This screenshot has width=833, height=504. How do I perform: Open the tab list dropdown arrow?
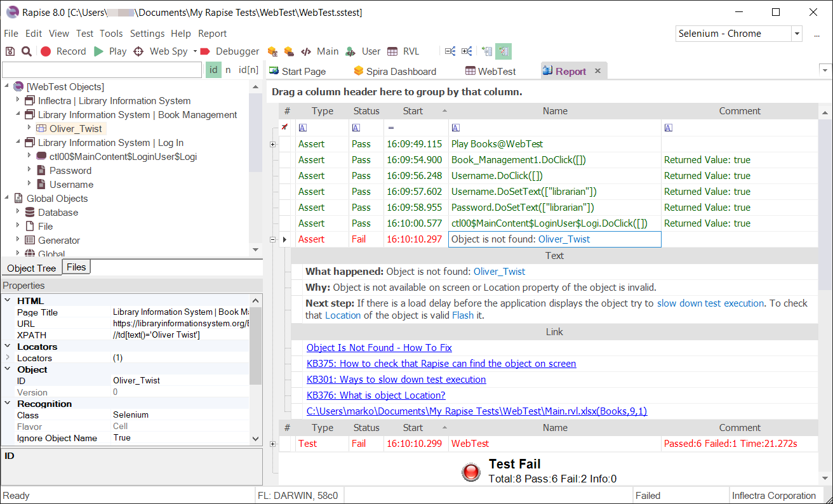point(825,70)
